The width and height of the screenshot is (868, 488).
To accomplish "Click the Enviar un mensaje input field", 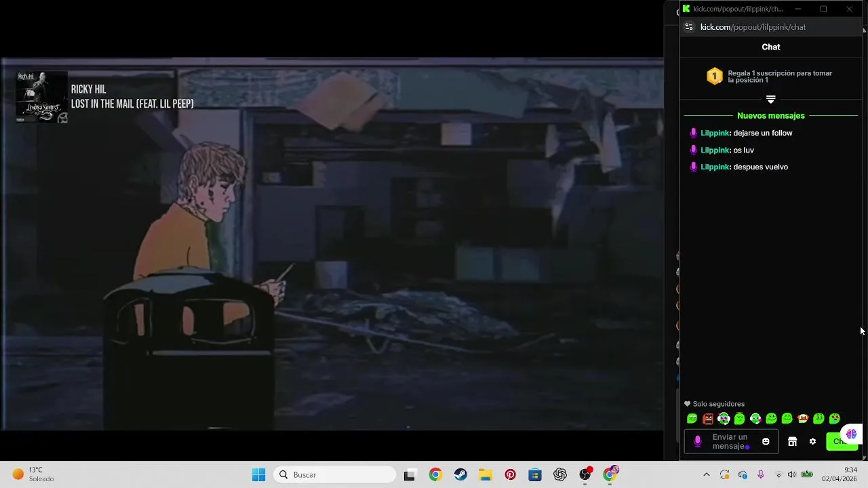I will click(731, 442).
